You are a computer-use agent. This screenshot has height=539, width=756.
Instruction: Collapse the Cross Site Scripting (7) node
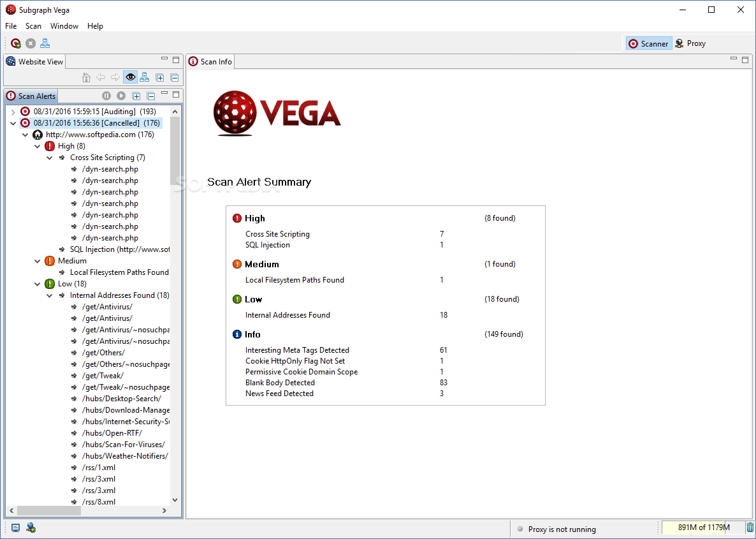pos(50,158)
